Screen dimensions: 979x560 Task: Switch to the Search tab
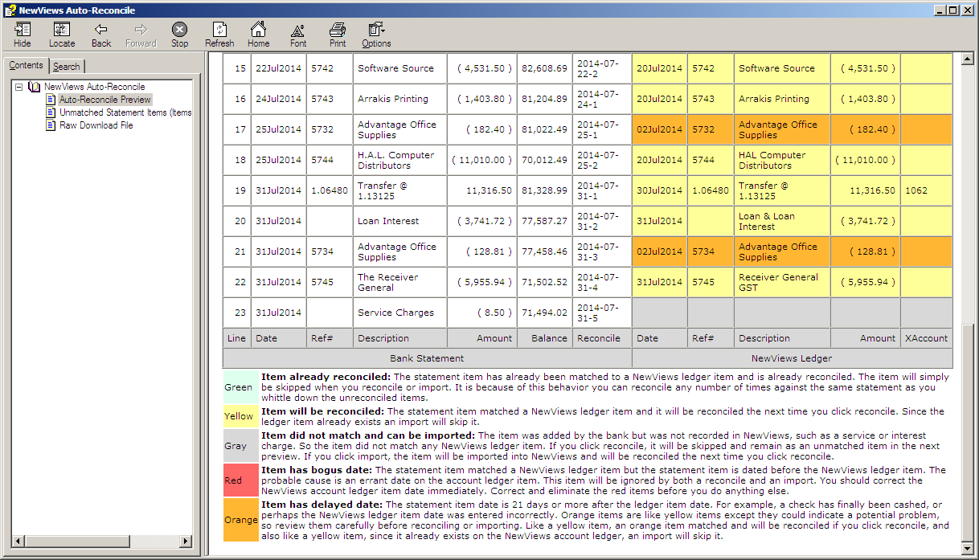tap(67, 67)
